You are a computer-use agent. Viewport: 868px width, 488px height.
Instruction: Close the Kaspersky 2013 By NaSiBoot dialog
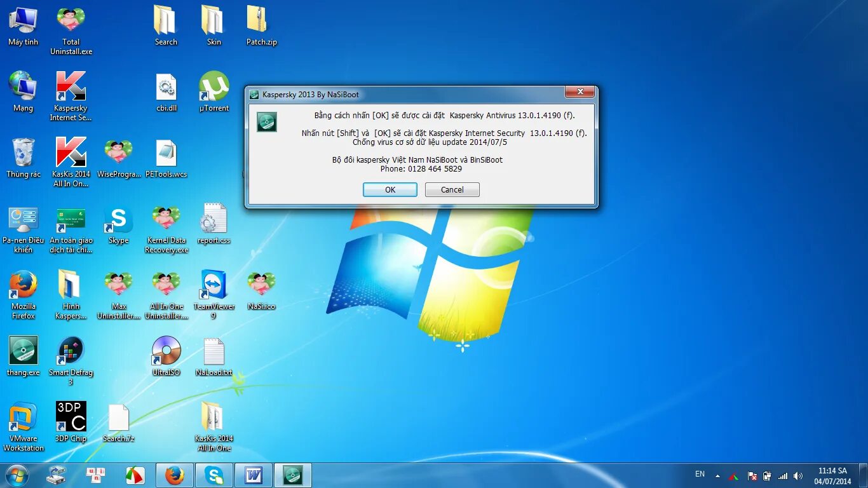tap(580, 92)
